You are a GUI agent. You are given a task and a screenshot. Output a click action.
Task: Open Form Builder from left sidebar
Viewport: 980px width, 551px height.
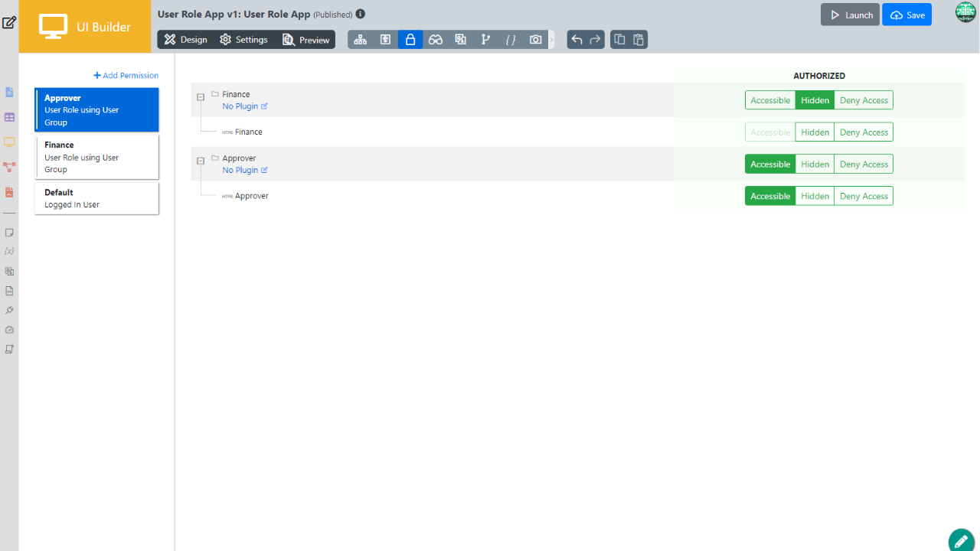coord(9,93)
